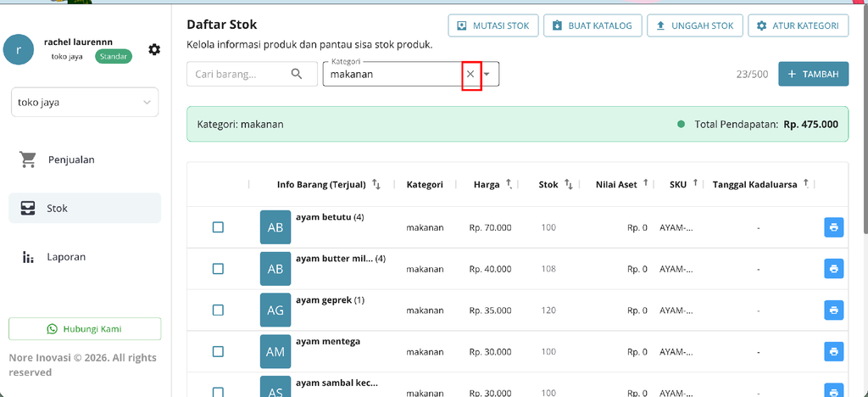The image size is (868, 397).
Task: Open account settings gear icon
Action: coord(154,50)
